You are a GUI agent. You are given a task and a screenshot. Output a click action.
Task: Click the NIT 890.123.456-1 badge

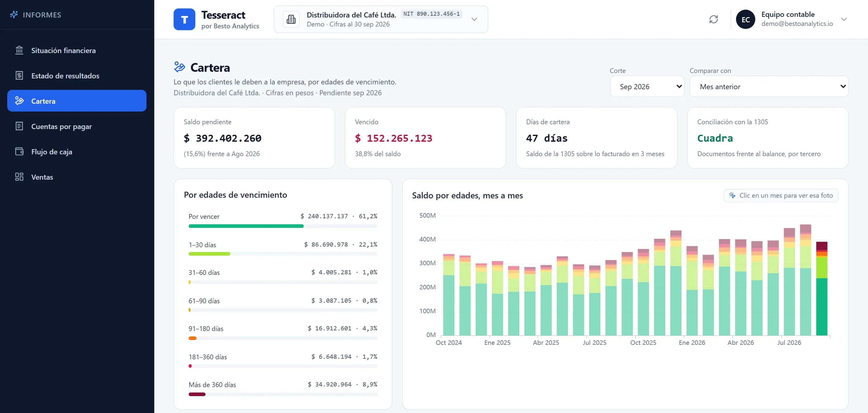431,14
